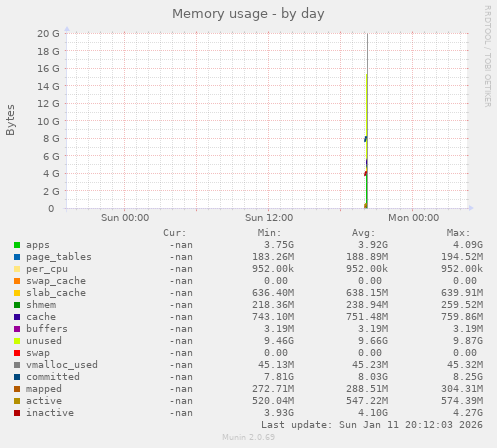Click the gray vmalloc_used legend swatch
497x448 pixels.
point(17,365)
